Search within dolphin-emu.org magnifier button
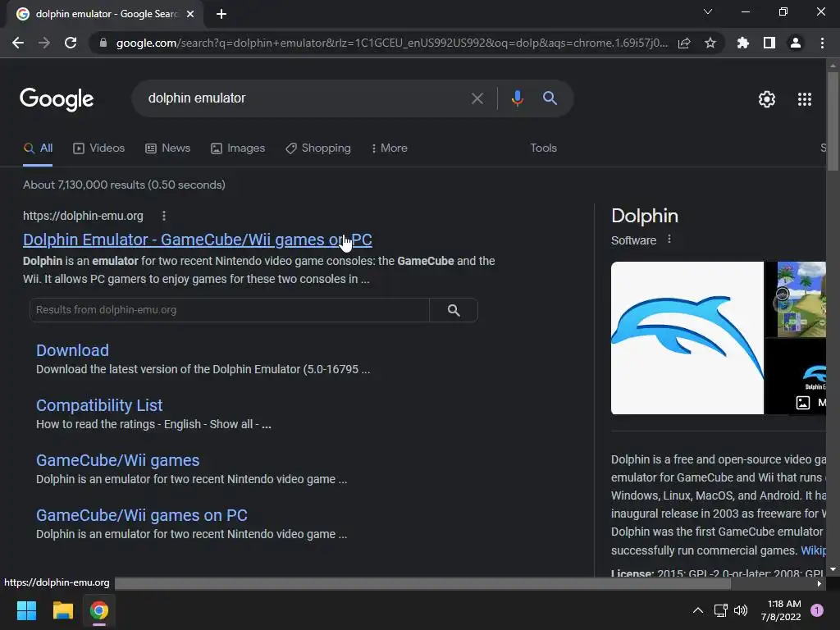This screenshot has height=630, width=840. pos(454,310)
